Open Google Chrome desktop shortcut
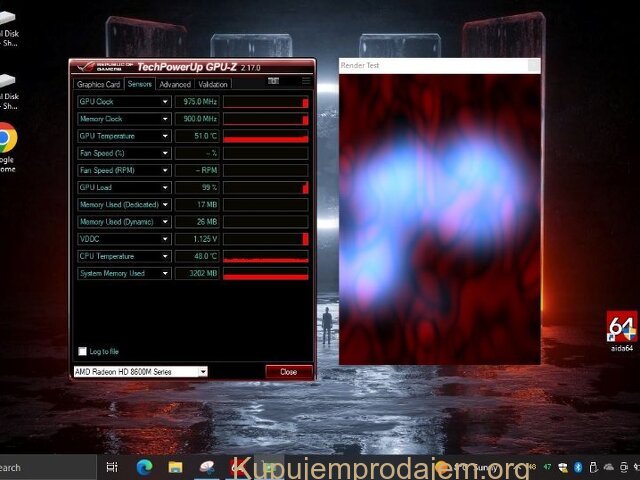 pos(6,137)
